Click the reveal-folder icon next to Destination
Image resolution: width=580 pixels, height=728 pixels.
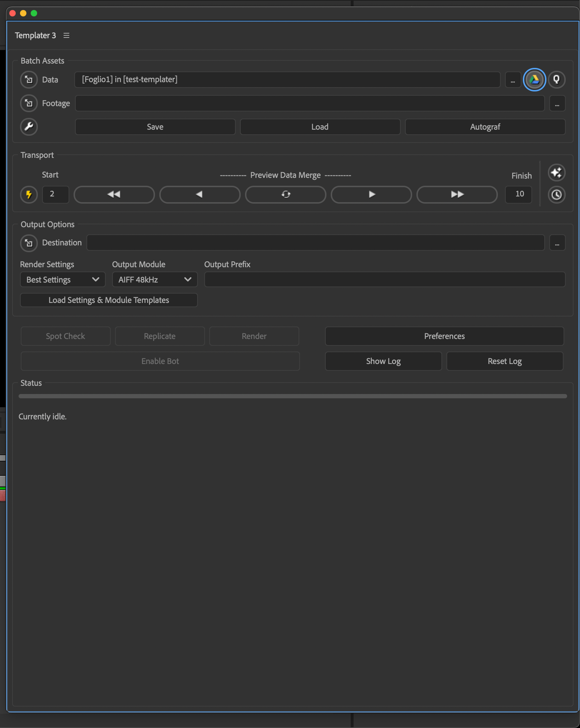(x=29, y=243)
